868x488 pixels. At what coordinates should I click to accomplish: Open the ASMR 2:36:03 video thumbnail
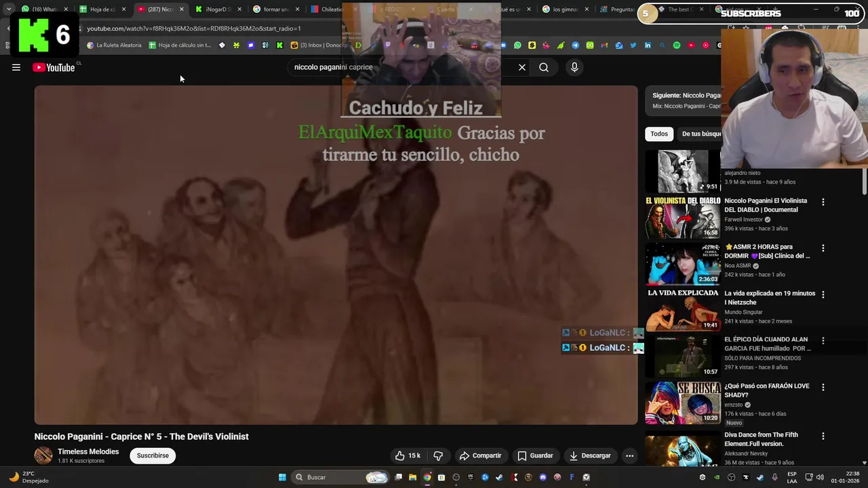[x=682, y=264]
